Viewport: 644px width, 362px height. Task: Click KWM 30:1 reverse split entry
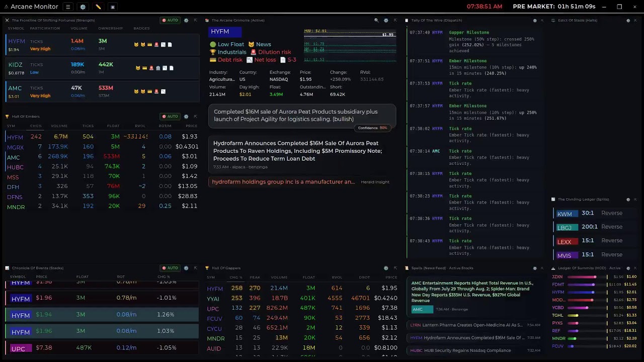[596, 213]
